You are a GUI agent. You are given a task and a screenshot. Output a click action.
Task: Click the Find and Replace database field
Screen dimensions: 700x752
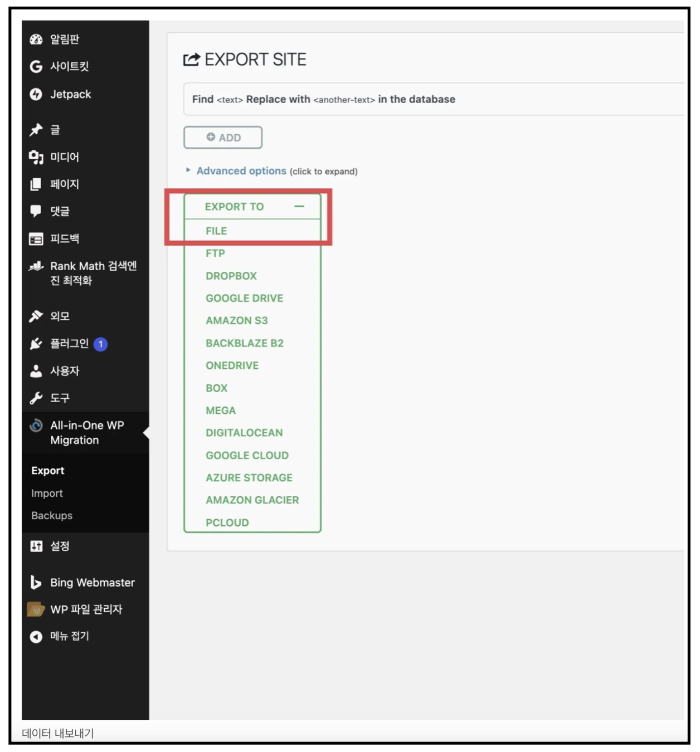click(x=434, y=99)
